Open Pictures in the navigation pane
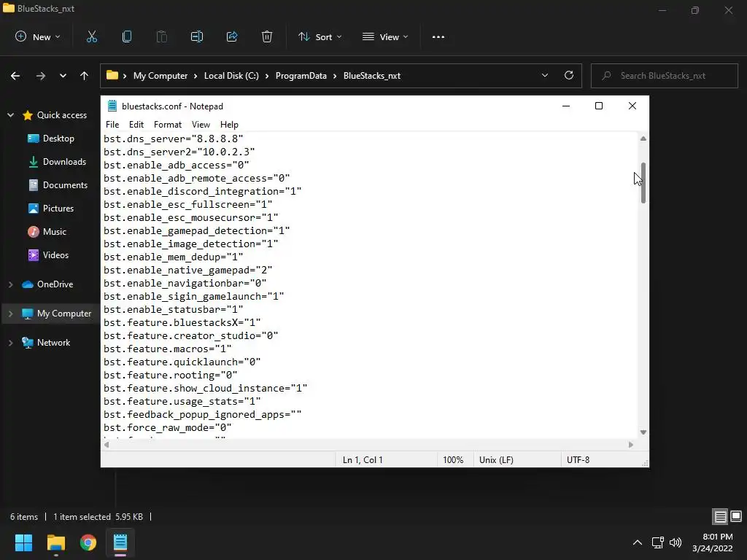Screen dimensions: 747x560 pyautogui.click(x=58, y=208)
